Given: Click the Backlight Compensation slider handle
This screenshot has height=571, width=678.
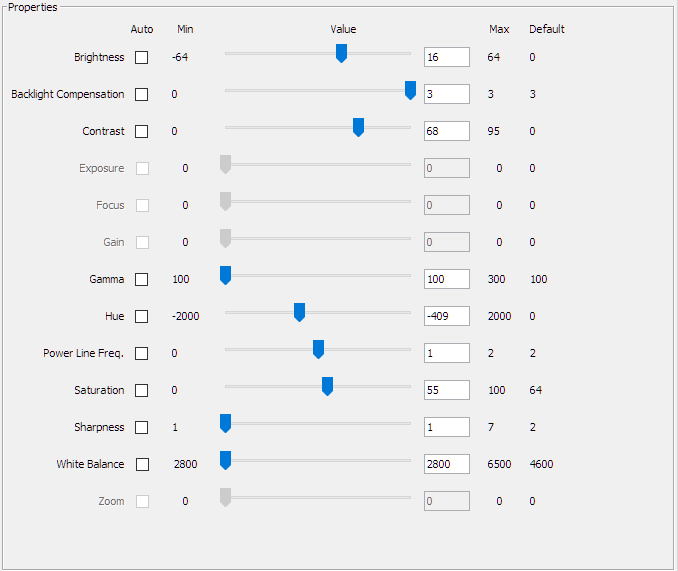Looking at the screenshot, I should tap(410, 90).
